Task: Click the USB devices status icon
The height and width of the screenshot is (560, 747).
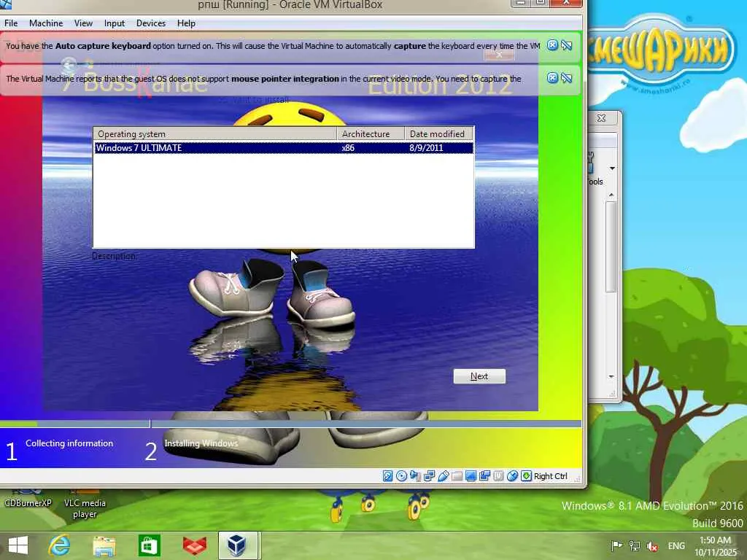Action: (443, 475)
